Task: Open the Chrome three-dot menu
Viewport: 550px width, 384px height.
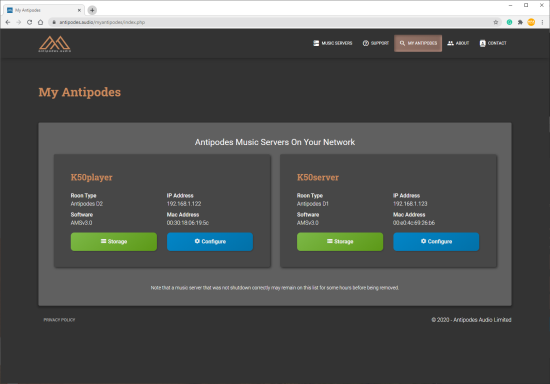Action: (x=542, y=22)
